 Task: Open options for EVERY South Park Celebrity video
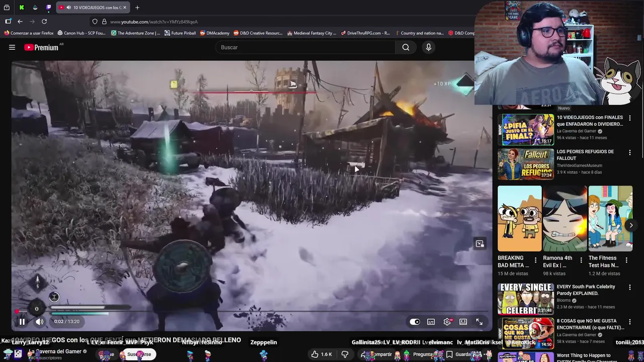pyautogui.click(x=629, y=288)
